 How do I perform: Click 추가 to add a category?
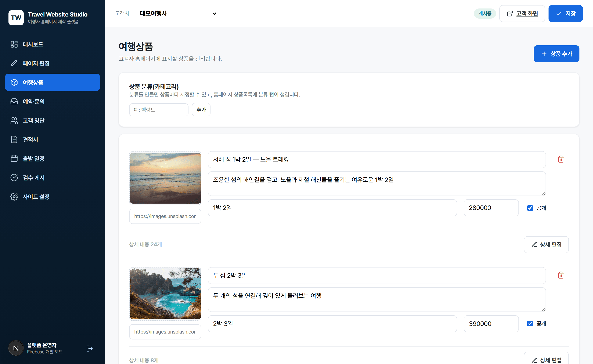[x=201, y=110]
